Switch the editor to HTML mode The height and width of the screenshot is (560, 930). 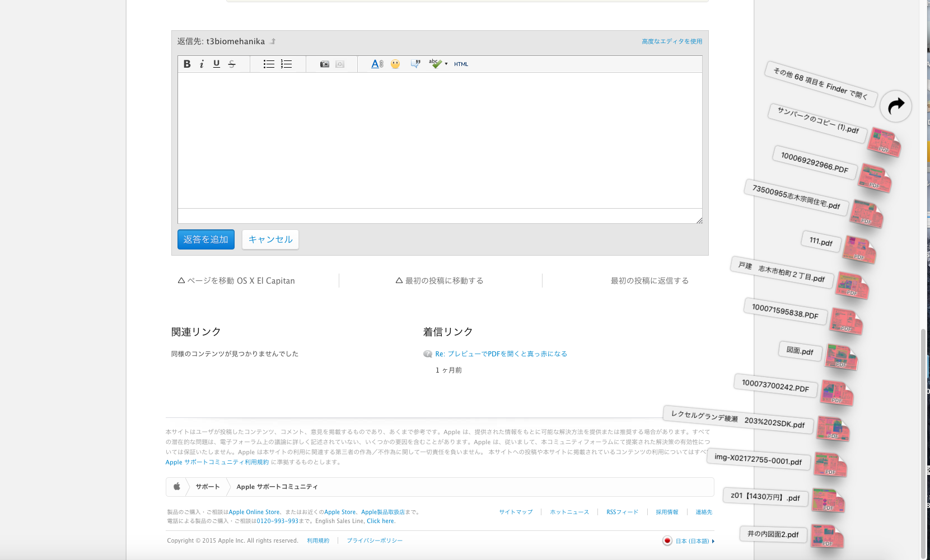tap(461, 64)
